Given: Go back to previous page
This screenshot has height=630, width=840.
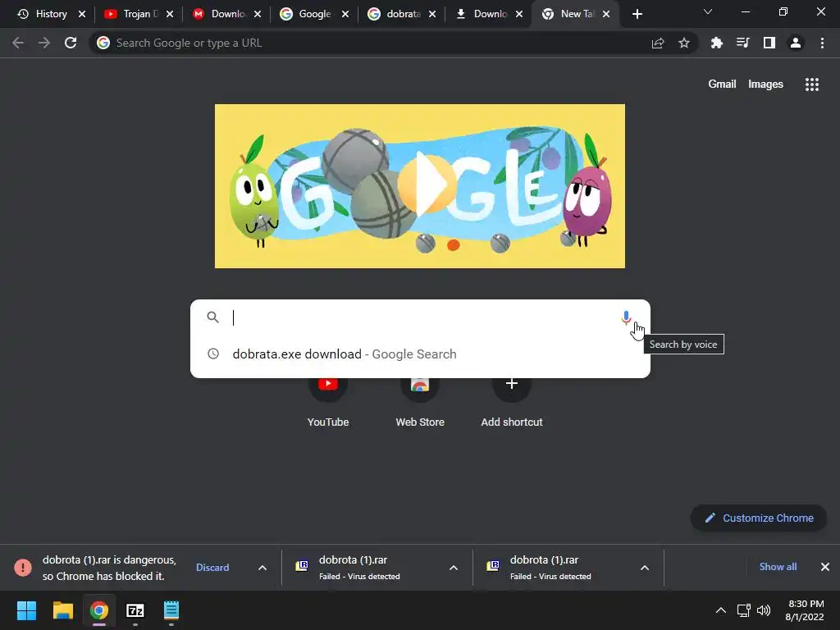Looking at the screenshot, I should click(x=18, y=43).
